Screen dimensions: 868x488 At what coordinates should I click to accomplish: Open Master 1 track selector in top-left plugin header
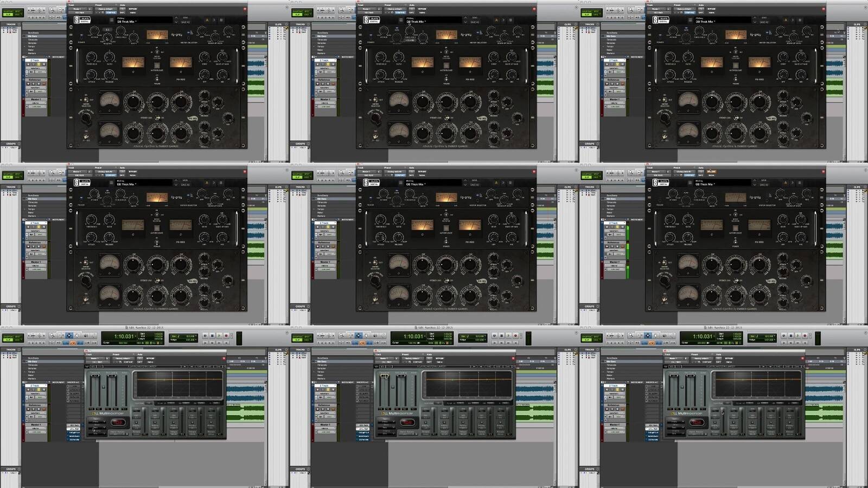[x=78, y=9]
